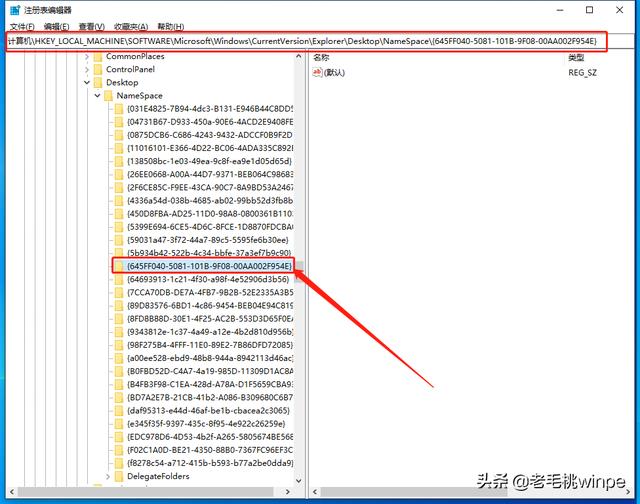
Task: Click folder icon of {138508bc-1e03 key
Action: point(119,161)
